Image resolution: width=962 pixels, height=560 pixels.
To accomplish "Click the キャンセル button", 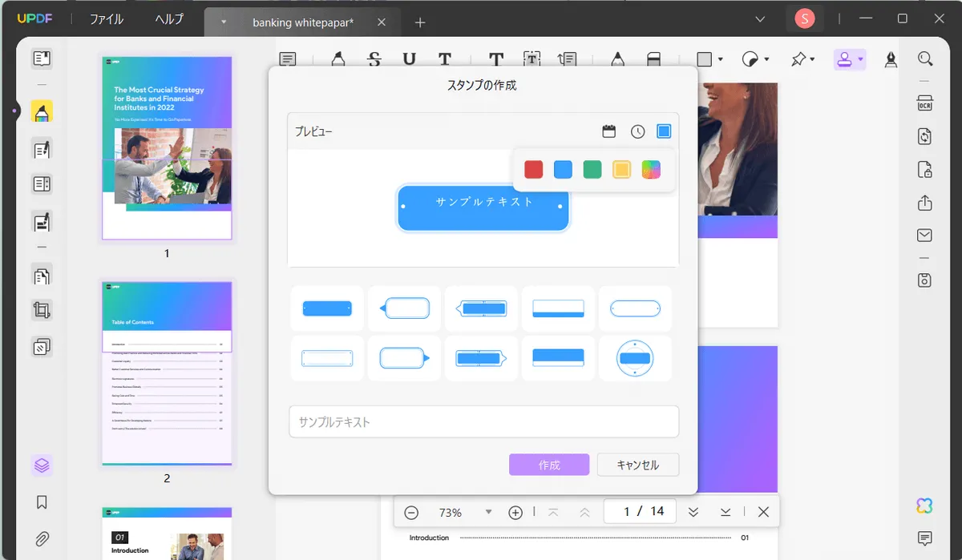I will click(638, 465).
